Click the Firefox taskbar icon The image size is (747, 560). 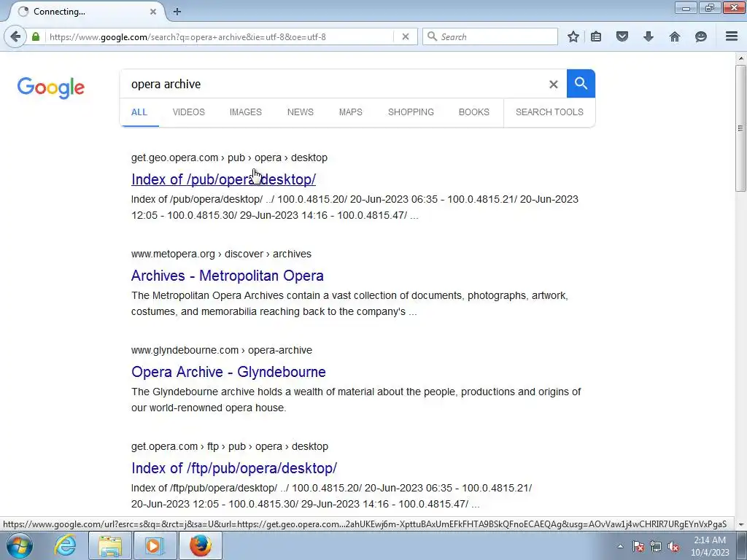pos(201,545)
